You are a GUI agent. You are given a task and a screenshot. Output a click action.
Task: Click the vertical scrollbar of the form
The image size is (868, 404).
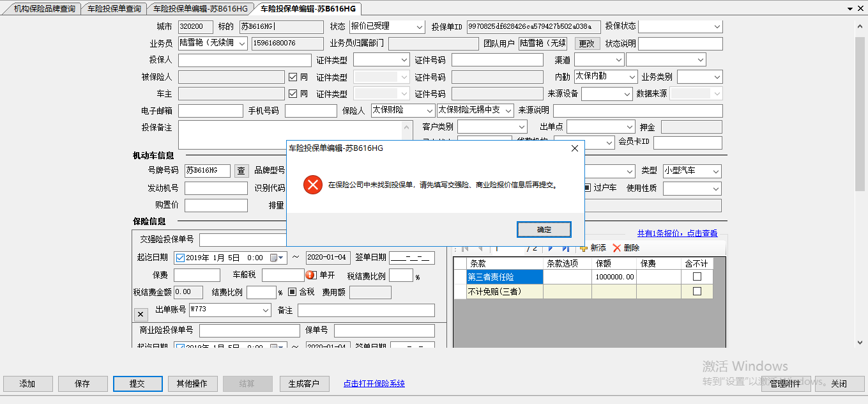860,192
